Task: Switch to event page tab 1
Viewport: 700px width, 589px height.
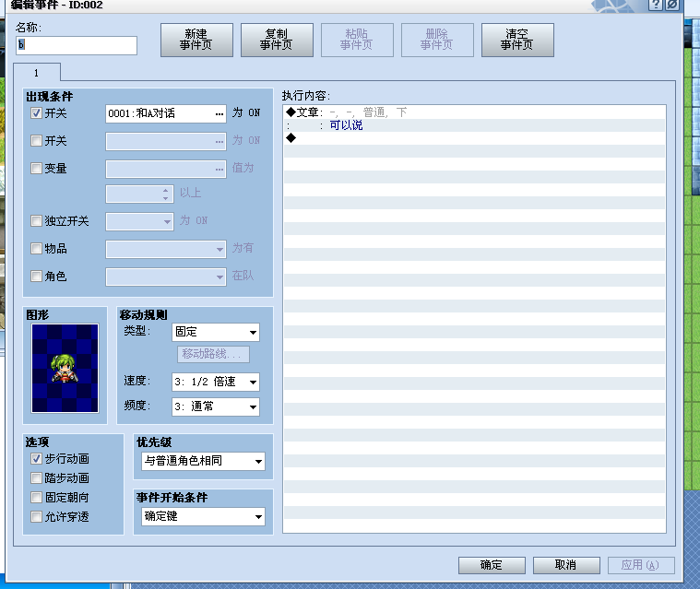Action: pyautogui.click(x=37, y=73)
